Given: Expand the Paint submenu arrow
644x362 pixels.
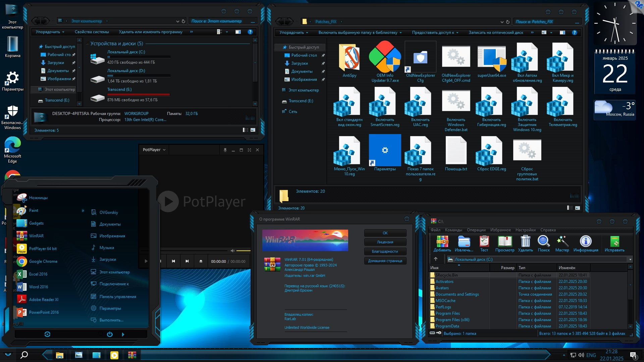Looking at the screenshot, I should click(x=83, y=210).
